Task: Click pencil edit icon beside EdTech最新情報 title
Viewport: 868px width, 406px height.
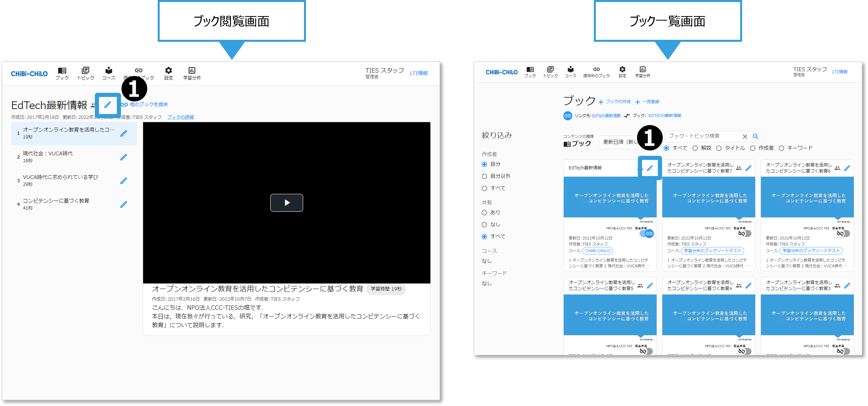Action: pyautogui.click(x=107, y=105)
